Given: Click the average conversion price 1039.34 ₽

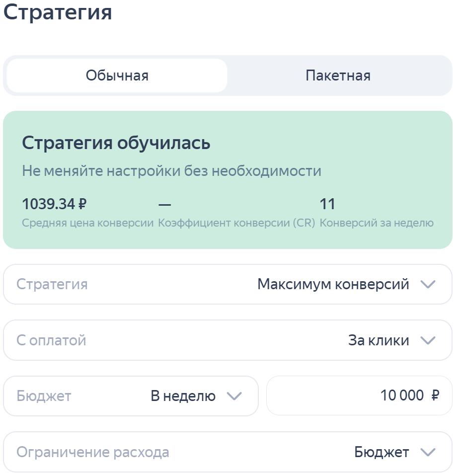Looking at the screenshot, I should point(53,203).
